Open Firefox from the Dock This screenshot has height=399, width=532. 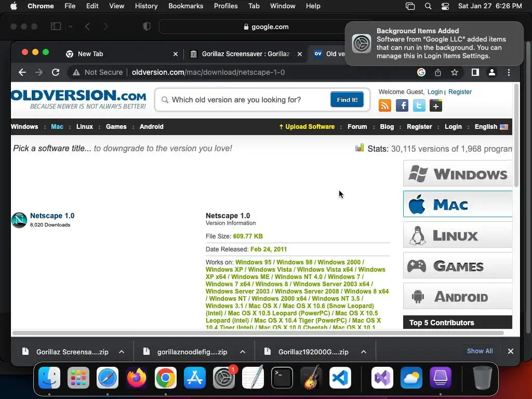(137, 378)
